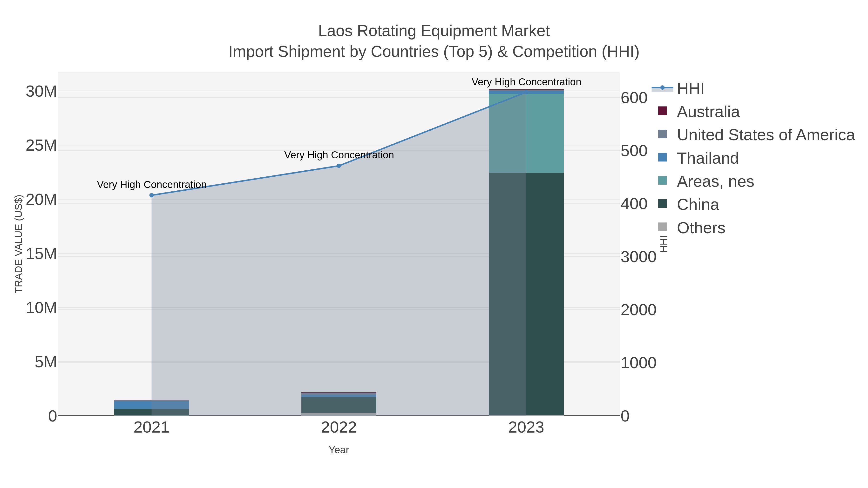Click the 2023 China bar segment
This screenshot has width=868, height=488.
click(x=526, y=294)
